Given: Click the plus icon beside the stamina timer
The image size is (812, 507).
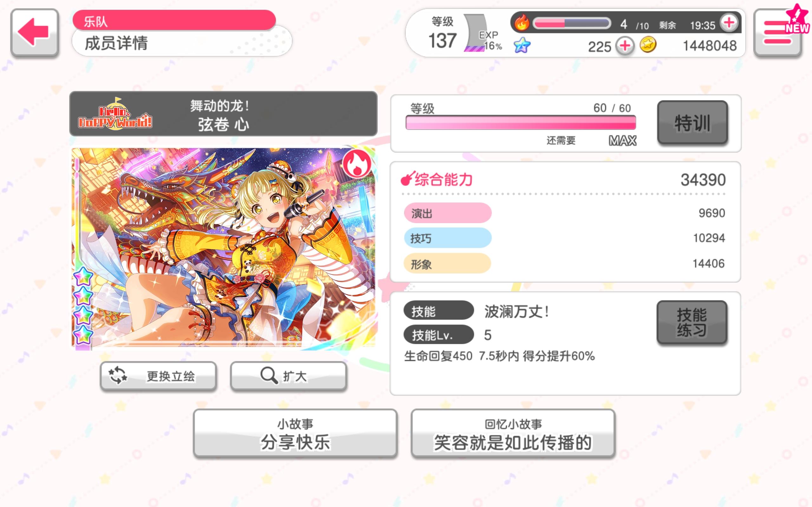Looking at the screenshot, I should point(729,23).
